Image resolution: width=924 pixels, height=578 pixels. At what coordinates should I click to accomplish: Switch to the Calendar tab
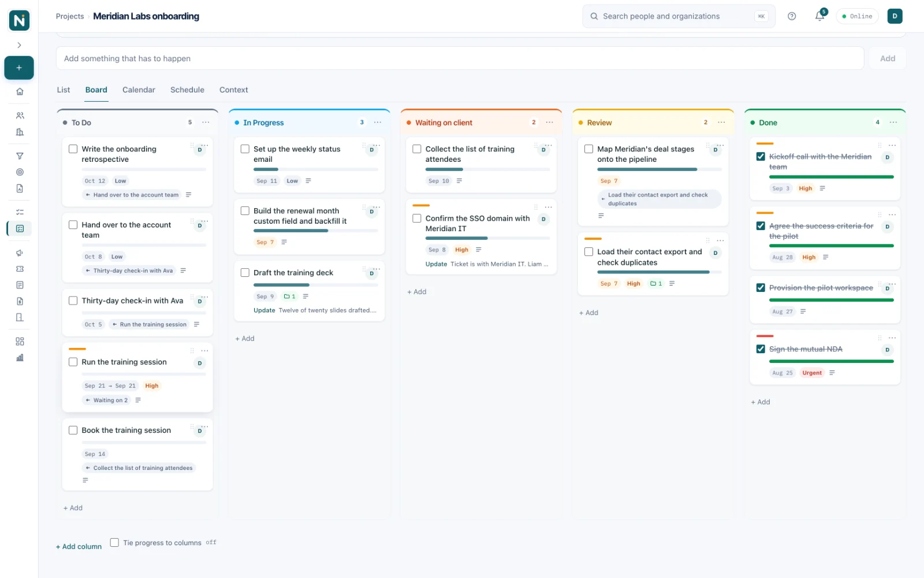coord(139,90)
